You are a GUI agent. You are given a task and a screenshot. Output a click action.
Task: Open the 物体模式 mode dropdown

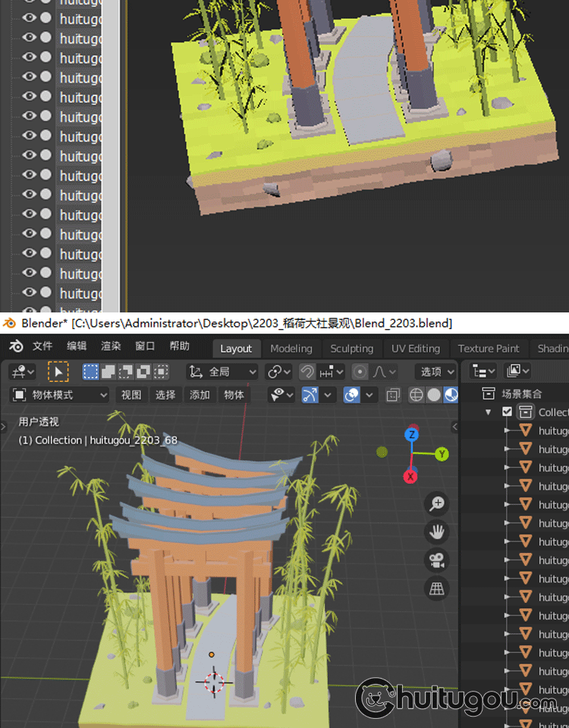[x=60, y=395]
